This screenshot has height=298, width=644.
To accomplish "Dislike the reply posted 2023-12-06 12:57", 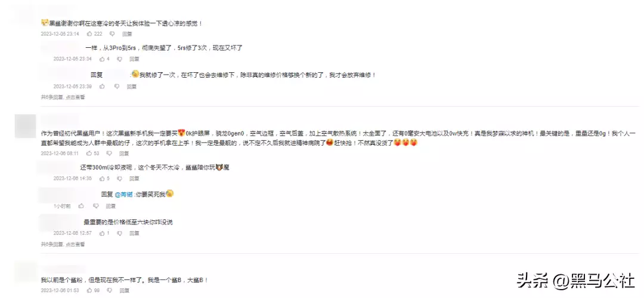I will [119, 233].
